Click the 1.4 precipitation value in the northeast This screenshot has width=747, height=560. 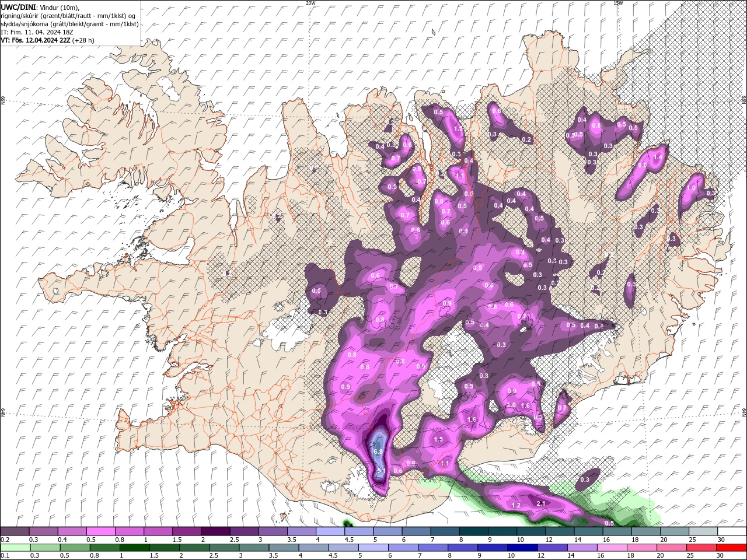tap(659, 157)
